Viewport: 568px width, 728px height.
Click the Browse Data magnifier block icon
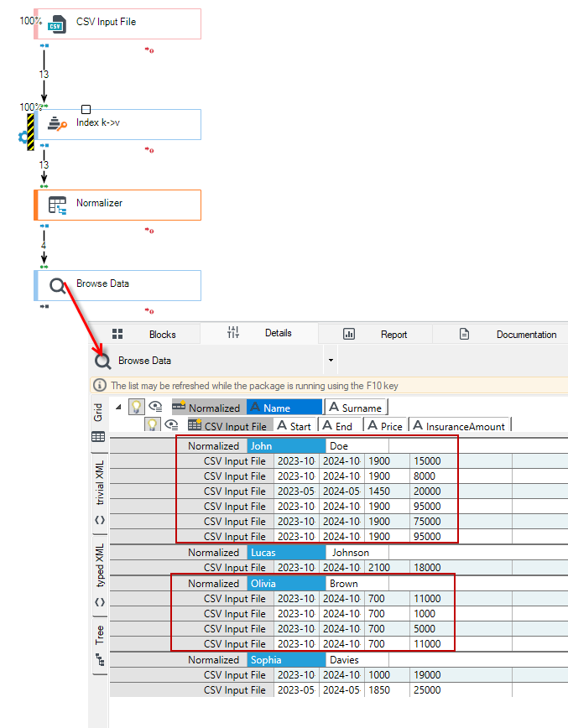pyautogui.click(x=57, y=285)
